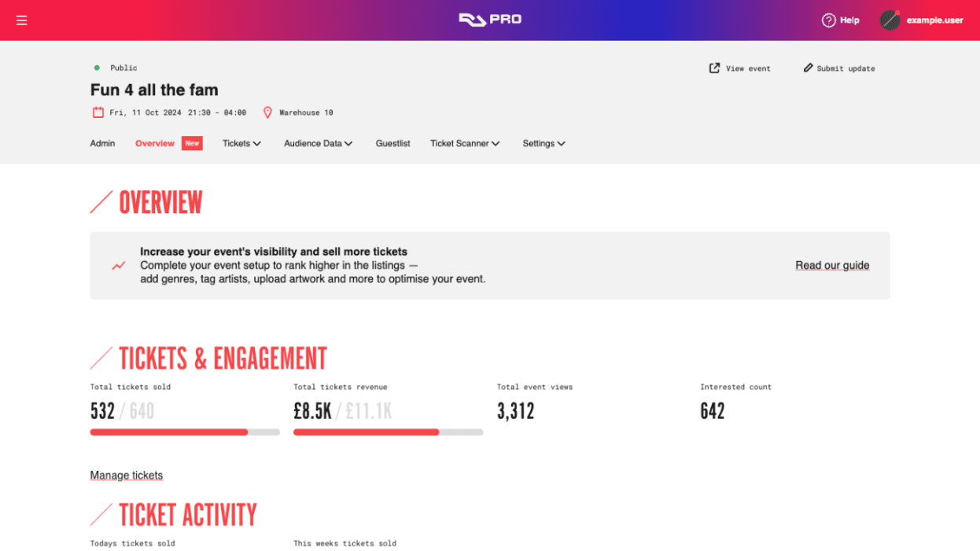Click the location pin icon by Warehouse 10
Viewport: 980px width, 551px height.
[x=267, y=112]
